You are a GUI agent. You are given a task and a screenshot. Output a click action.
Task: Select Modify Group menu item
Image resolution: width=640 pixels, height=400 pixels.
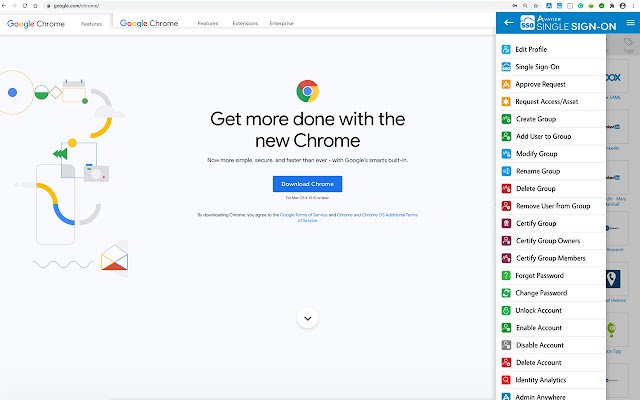[x=551, y=154]
